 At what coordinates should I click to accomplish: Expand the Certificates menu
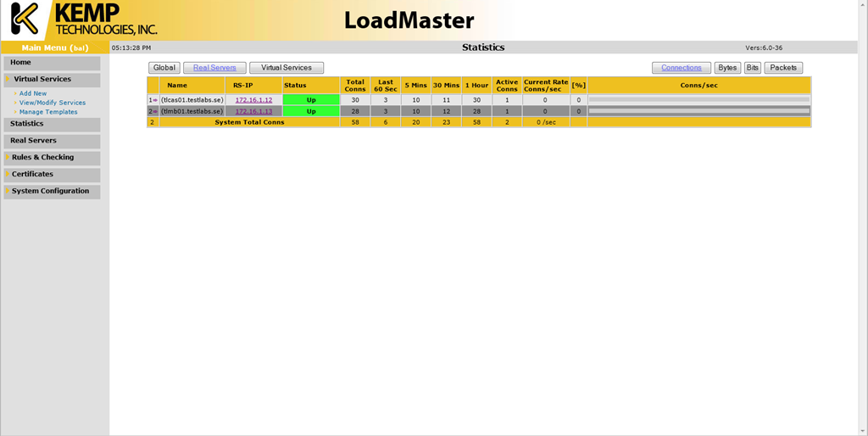52,174
